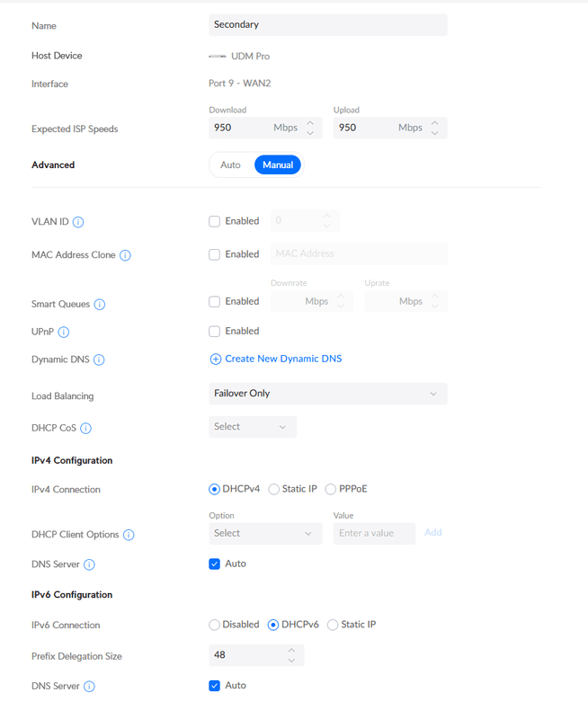Show the DHCP CoS info tooltip
The width and height of the screenshot is (588, 719).
click(85, 429)
